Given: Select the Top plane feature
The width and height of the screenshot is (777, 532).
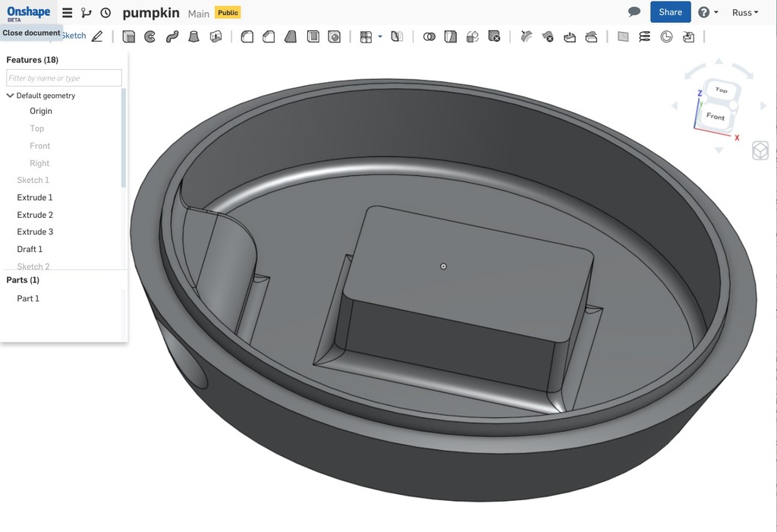Looking at the screenshot, I should point(36,128).
